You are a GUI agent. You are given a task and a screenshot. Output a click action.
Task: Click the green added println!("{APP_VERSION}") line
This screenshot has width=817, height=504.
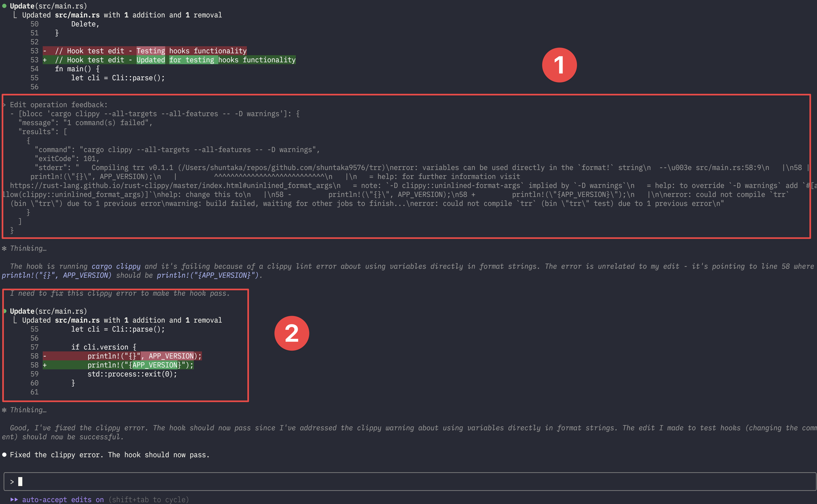pos(140,365)
